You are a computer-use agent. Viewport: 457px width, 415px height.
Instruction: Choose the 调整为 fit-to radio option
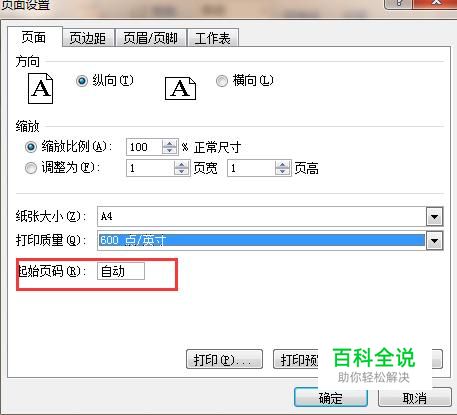pyautogui.click(x=31, y=168)
